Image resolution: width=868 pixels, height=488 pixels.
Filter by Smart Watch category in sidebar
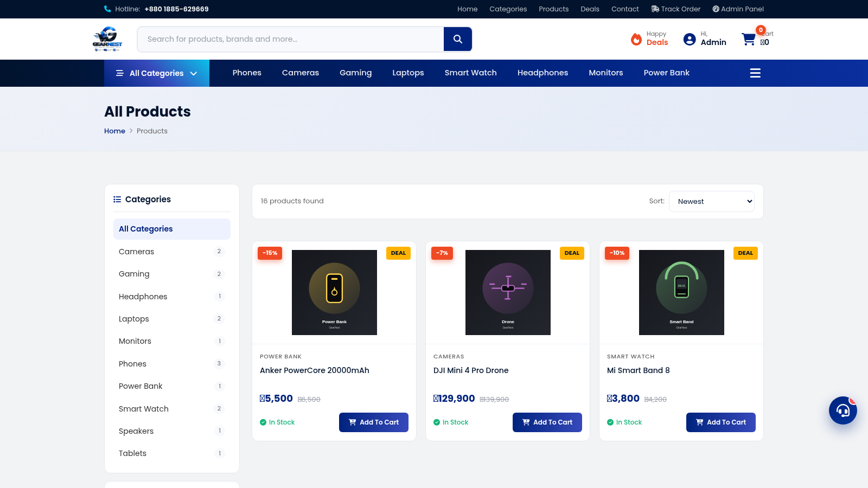[172, 409]
